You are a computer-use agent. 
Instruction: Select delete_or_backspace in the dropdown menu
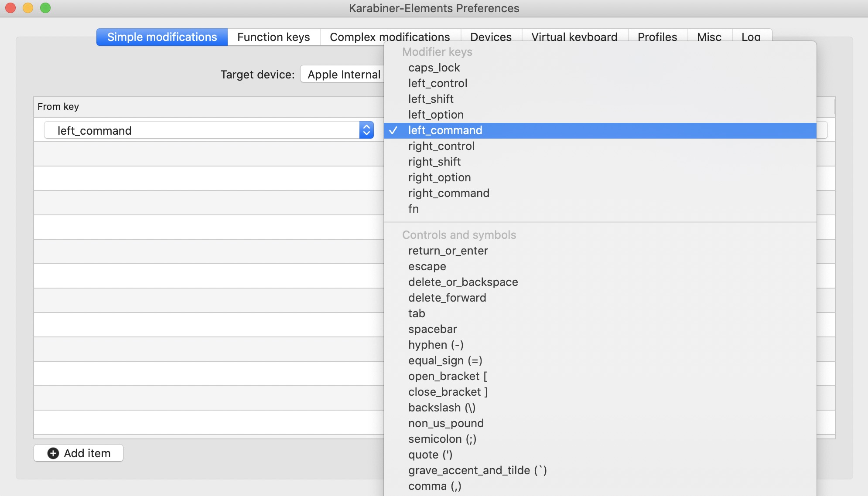pyautogui.click(x=463, y=282)
